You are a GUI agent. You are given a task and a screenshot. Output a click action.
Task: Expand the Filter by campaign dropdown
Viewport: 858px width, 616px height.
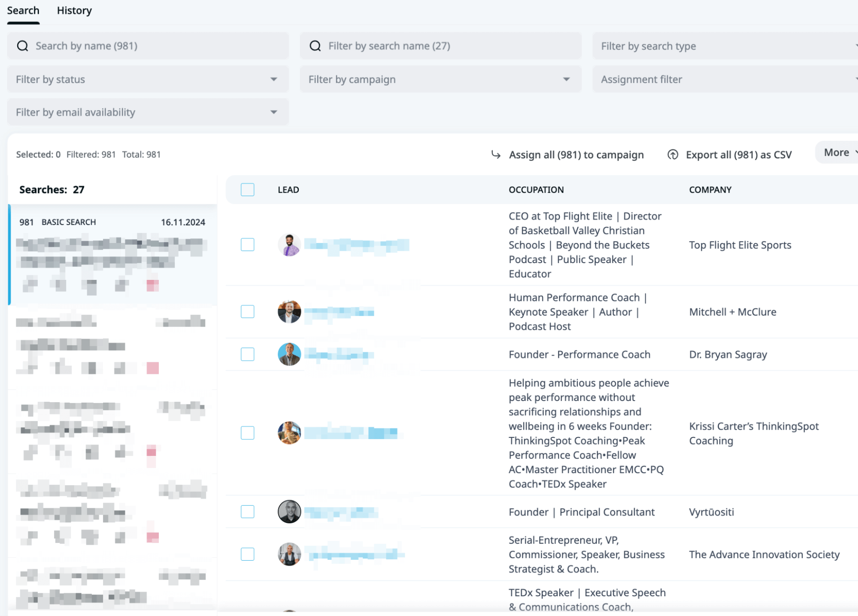[566, 79]
